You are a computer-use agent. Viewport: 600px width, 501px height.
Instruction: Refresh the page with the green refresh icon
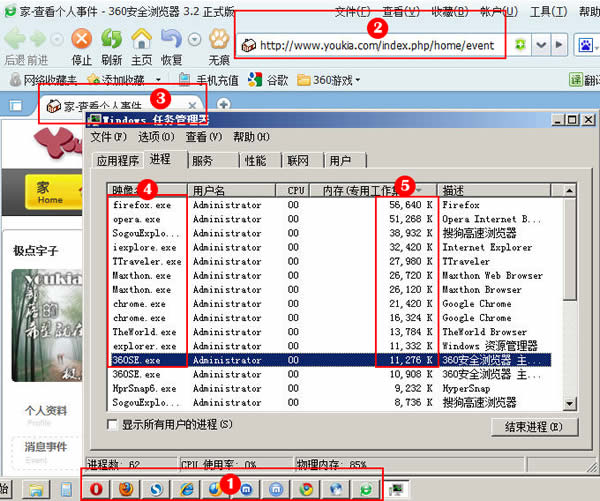pyautogui.click(x=111, y=39)
